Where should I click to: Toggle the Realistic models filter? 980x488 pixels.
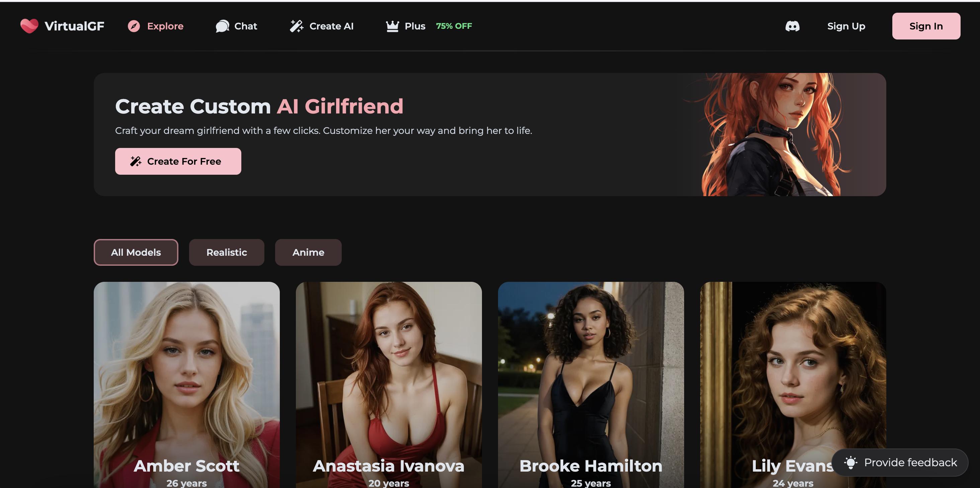[226, 252]
